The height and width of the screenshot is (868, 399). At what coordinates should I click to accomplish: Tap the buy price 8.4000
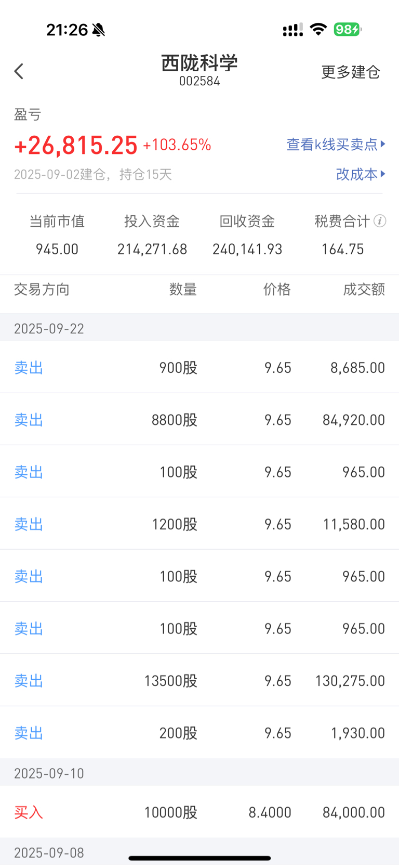pos(270,812)
